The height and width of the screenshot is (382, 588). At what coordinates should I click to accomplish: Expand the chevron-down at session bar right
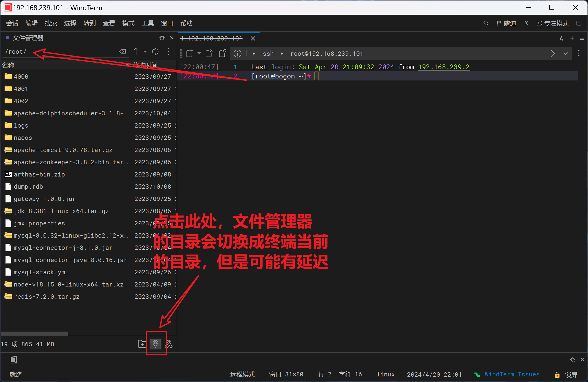pos(566,53)
